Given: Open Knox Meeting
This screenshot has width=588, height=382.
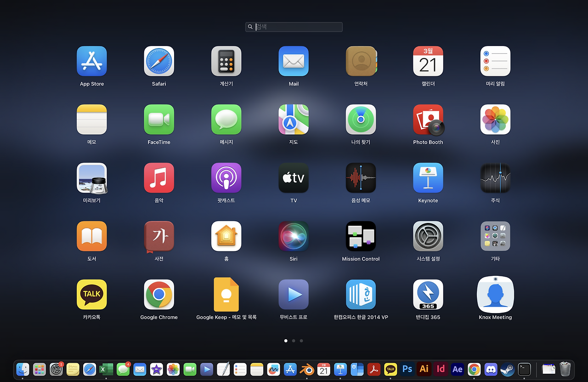Looking at the screenshot, I should tap(495, 295).
